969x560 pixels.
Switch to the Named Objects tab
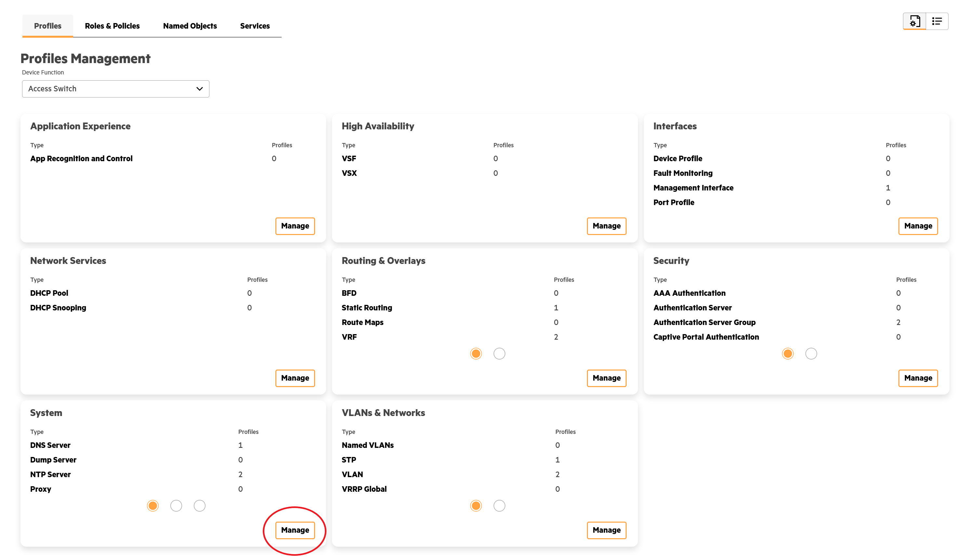click(190, 26)
